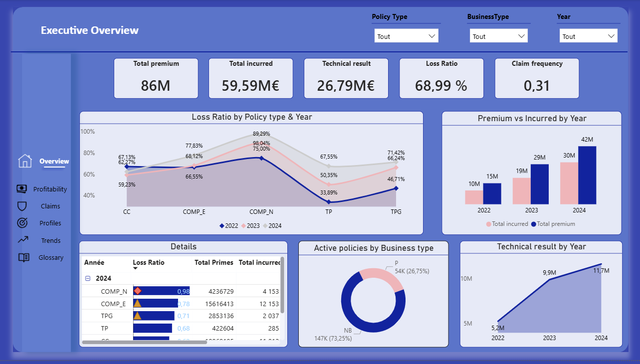
Task: Click the warning triangle on COMP_E row
Action: 138,303
